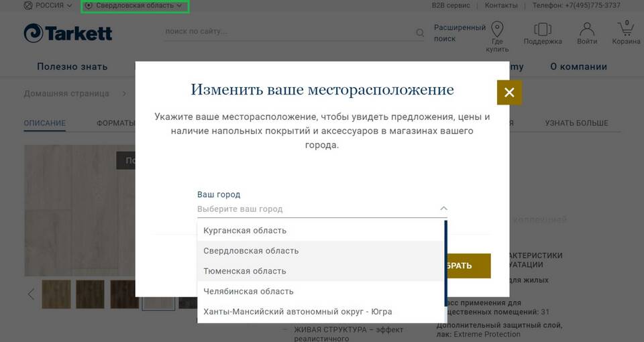Open Контакты link
This screenshot has width=644, height=342.
point(501,6)
